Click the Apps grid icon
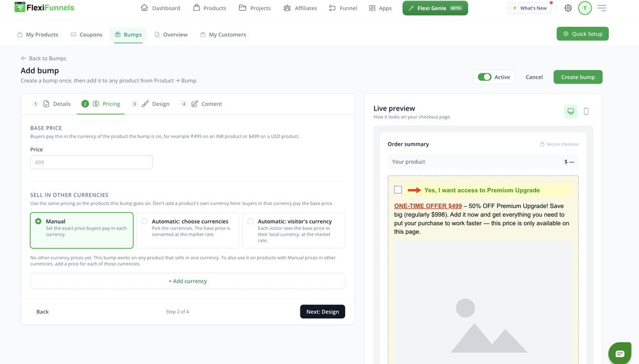This screenshot has height=364, width=639. (372, 8)
